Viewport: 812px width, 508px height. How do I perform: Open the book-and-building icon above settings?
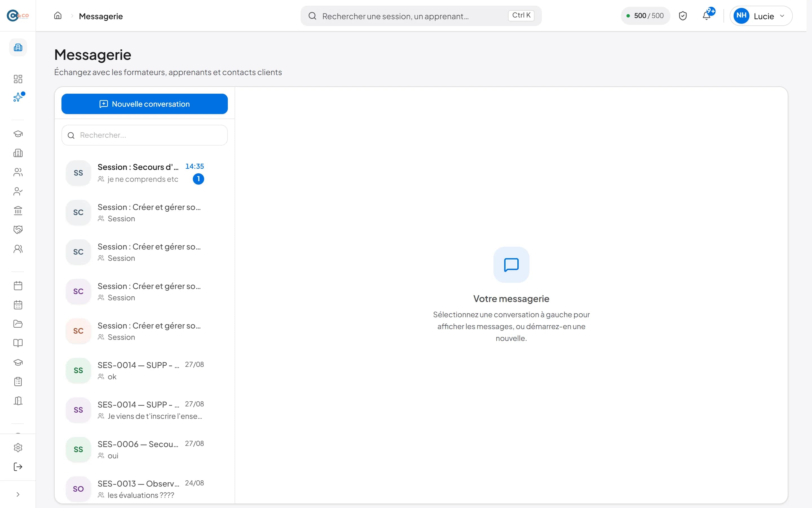(18, 401)
